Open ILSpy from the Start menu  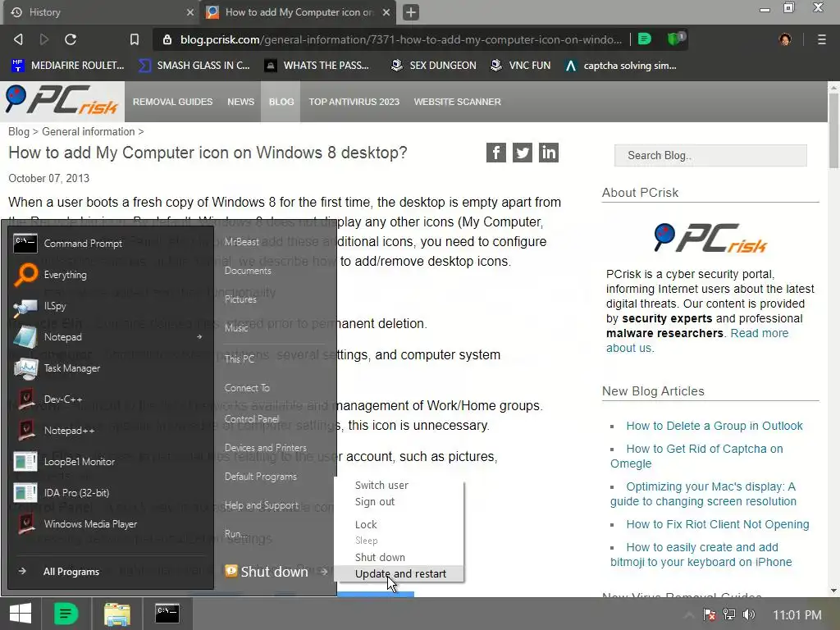pyautogui.click(x=110, y=305)
